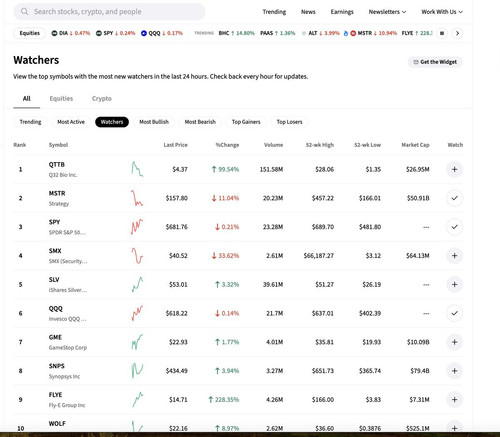
Task: Advance ticker with right arrow icon
Action: coord(457,33)
